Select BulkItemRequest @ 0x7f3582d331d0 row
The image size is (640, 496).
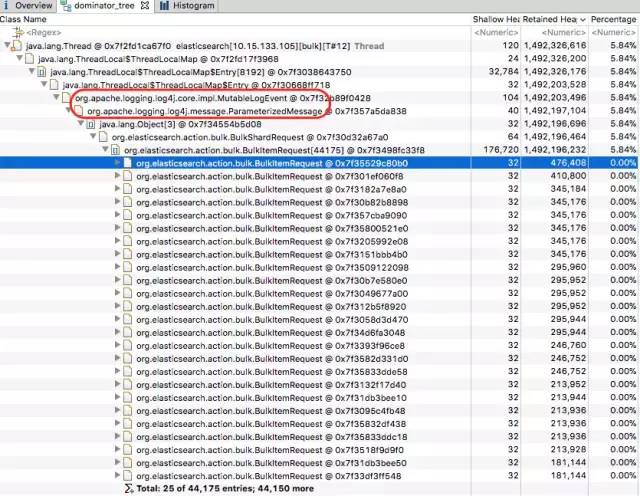(x=320, y=359)
